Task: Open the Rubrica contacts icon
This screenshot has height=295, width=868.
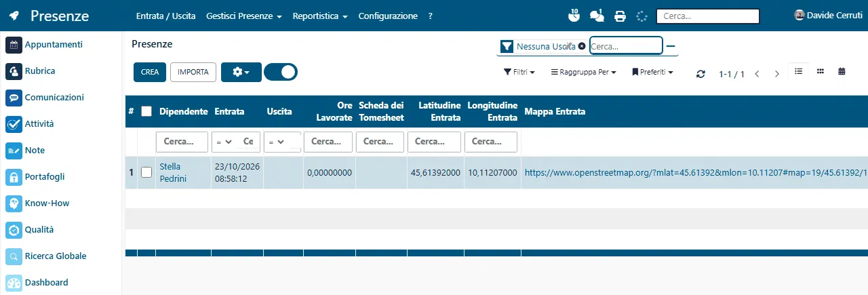Action: [x=14, y=71]
